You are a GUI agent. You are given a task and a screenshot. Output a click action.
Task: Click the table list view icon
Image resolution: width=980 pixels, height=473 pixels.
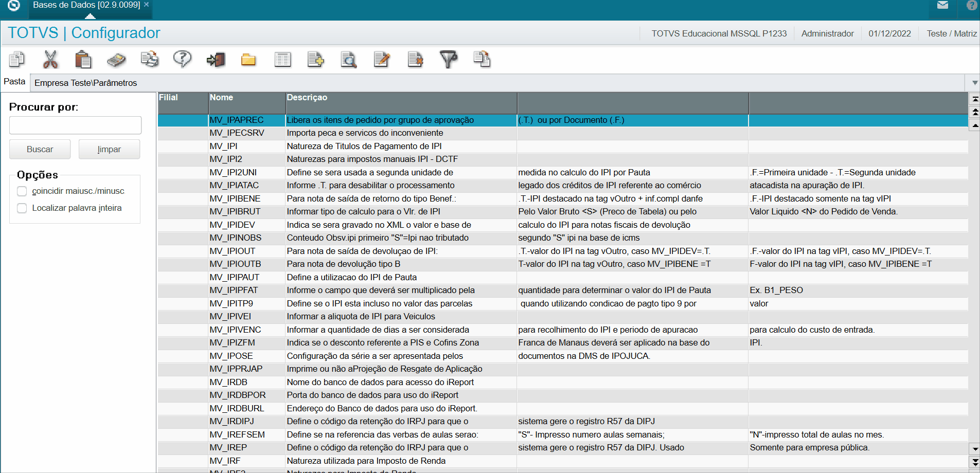click(x=282, y=60)
